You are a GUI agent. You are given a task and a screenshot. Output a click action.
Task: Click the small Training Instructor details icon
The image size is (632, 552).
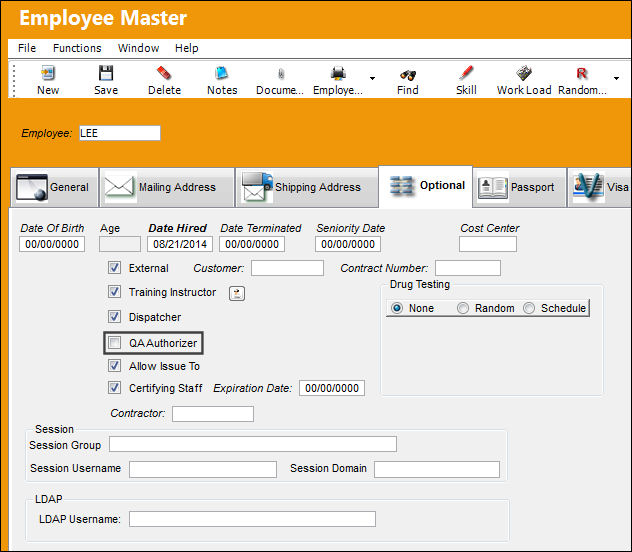click(x=237, y=293)
